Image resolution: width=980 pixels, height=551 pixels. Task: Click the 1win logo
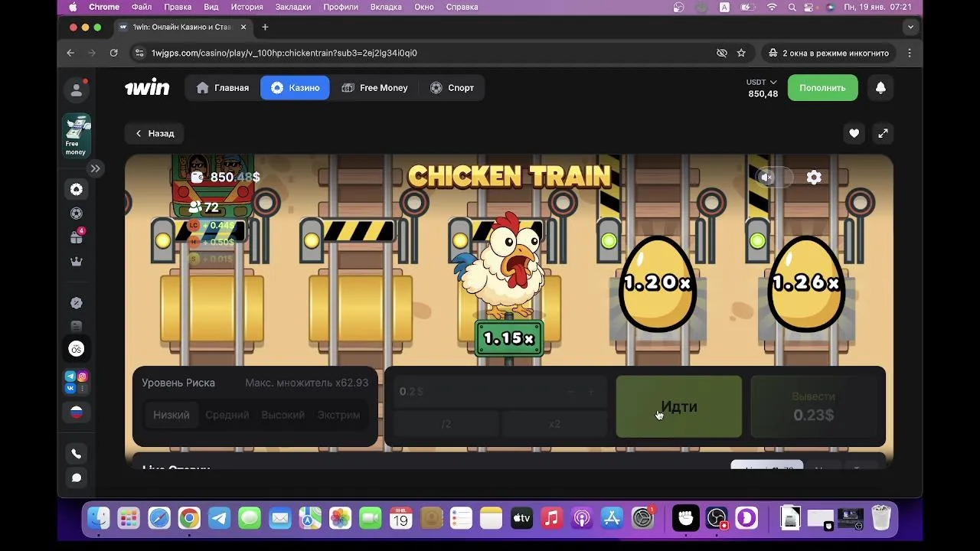click(147, 87)
